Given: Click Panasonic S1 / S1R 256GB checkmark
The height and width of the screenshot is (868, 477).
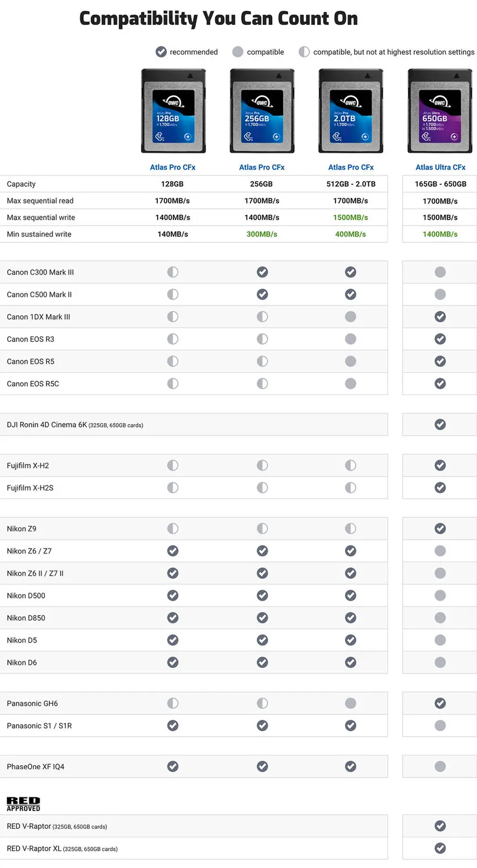Looking at the screenshot, I should tap(262, 725).
